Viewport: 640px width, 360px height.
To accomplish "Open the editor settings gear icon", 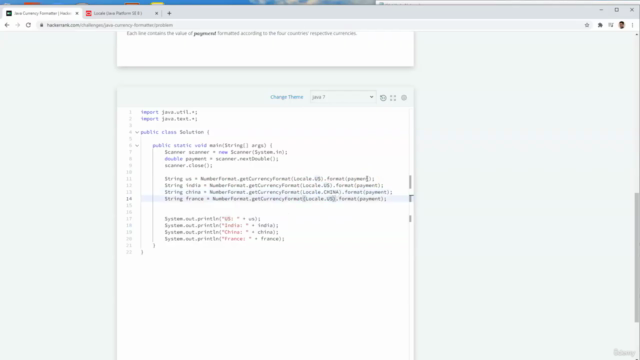I will pos(404,98).
